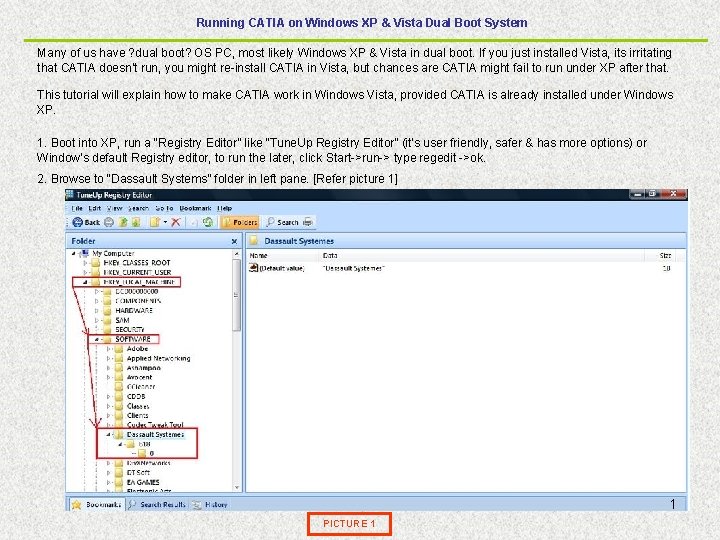Switch to the Bookmarks tab
The height and width of the screenshot is (540, 720).
pos(97,504)
